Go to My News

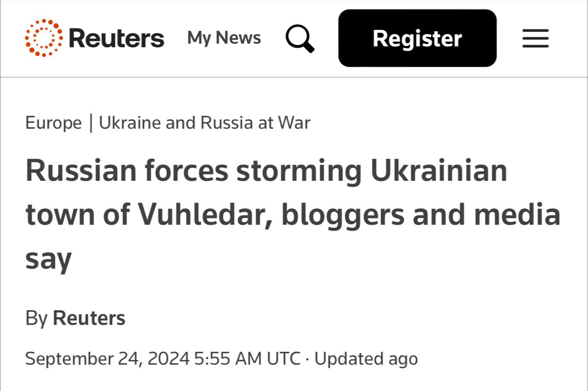pyautogui.click(x=224, y=38)
